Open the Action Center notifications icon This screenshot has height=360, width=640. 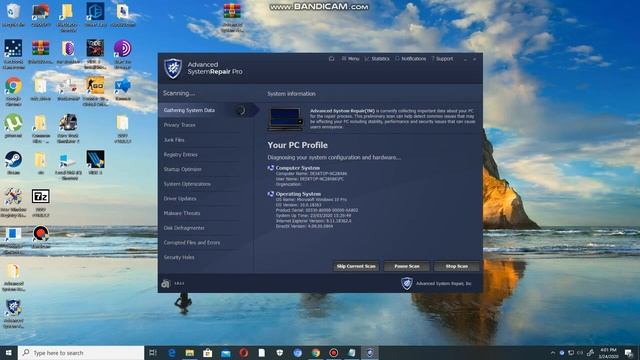click(629, 353)
